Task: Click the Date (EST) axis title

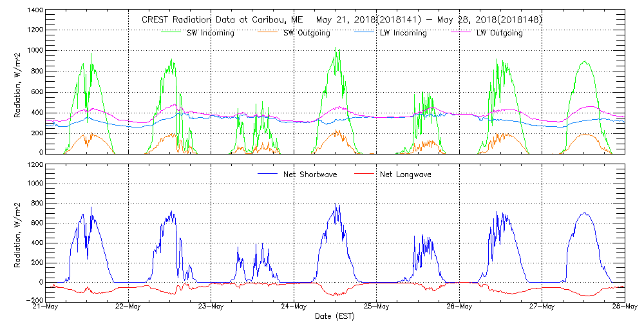Action: click(x=335, y=316)
